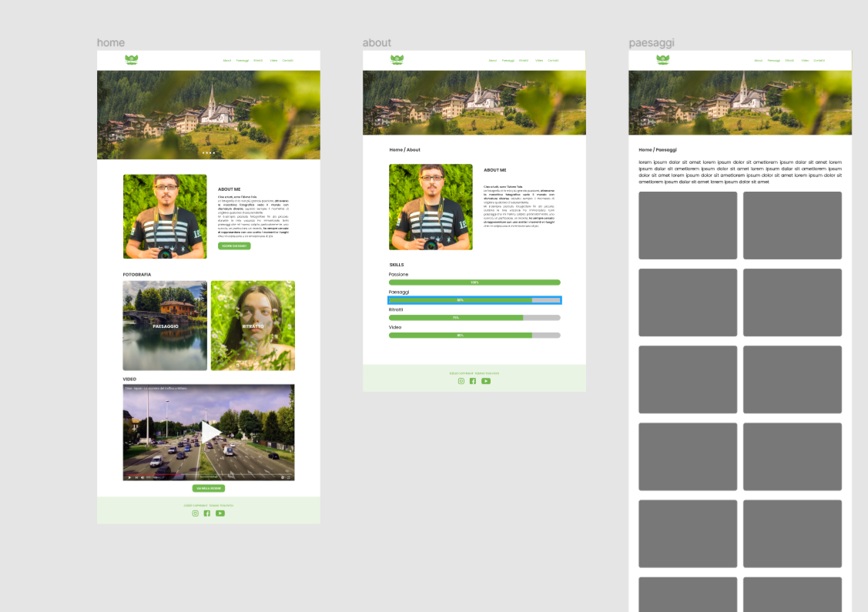Select the About nav link in the paesaggi frame
The height and width of the screenshot is (612, 868).
click(x=759, y=60)
